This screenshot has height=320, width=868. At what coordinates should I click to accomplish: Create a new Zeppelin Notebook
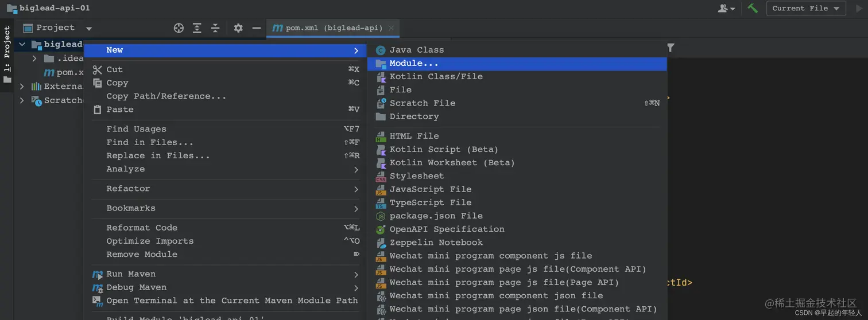[x=517, y=243]
